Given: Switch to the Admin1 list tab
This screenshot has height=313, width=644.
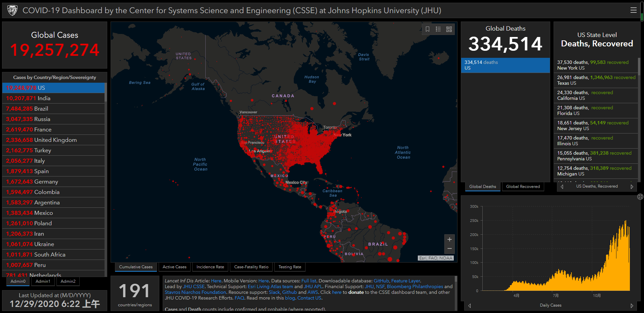Looking at the screenshot, I should point(43,281).
